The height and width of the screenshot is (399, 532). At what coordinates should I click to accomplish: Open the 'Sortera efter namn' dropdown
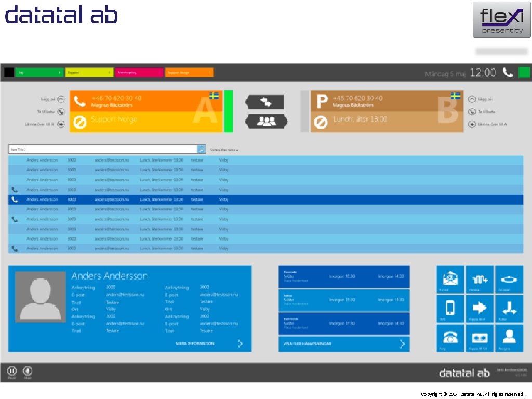[x=224, y=150]
